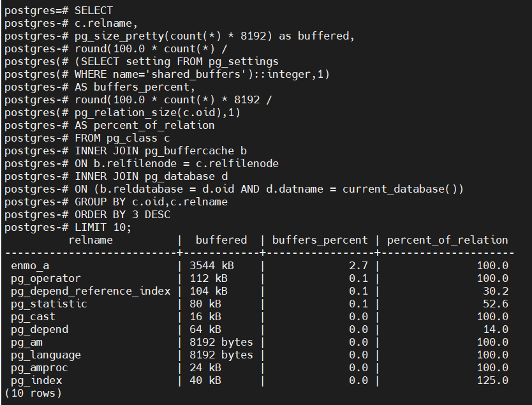Screen dimensions: 532x405
Task: Click pg_depend_reference_index in the results
Action: [90, 291]
